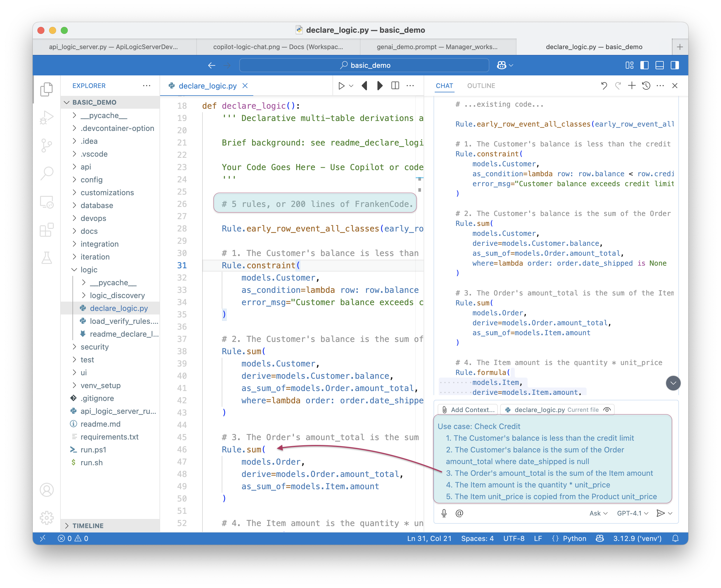Switch to api_logic_server.py window tab
This screenshot has width=721, height=588.
(115, 47)
